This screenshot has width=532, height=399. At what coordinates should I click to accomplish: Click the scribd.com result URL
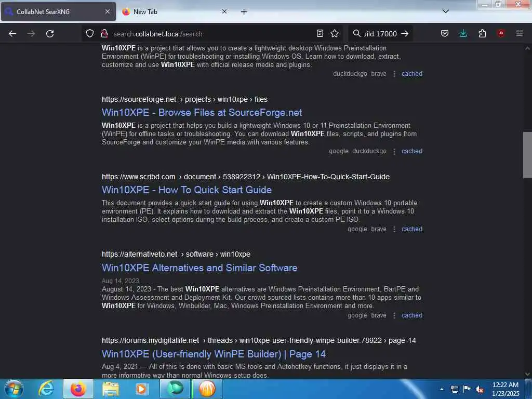pos(246,177)
